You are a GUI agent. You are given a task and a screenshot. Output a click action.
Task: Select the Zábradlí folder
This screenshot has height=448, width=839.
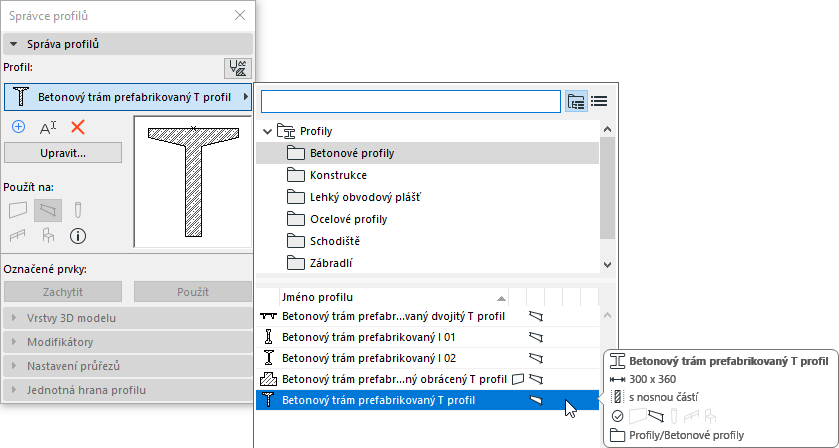[x=427, y=263]
